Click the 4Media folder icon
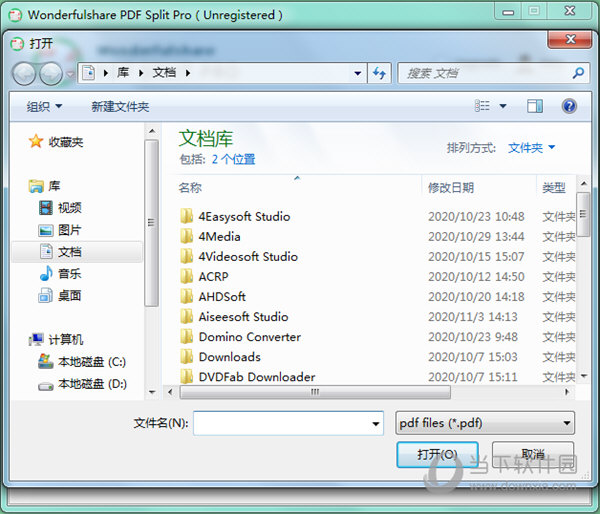This screenshot has height=514, width=600. (186, 236)
